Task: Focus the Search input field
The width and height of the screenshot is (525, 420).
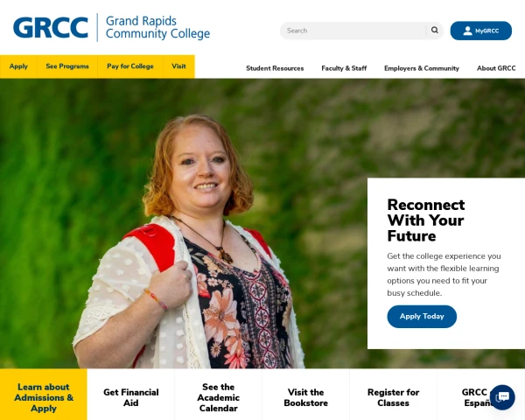Action: pyautogui.click(x=355, y=31)
